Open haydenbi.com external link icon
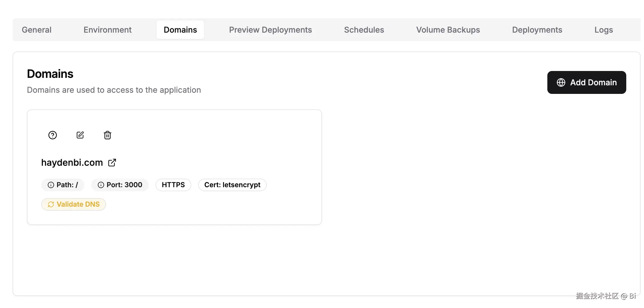The image size is (644, 308). click(112, 163)
